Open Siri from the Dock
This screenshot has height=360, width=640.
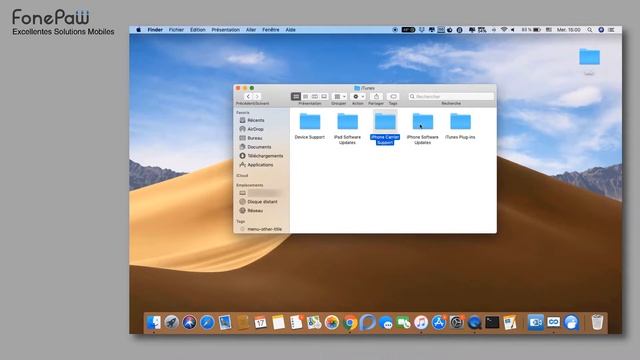click(x=189, y=322)
